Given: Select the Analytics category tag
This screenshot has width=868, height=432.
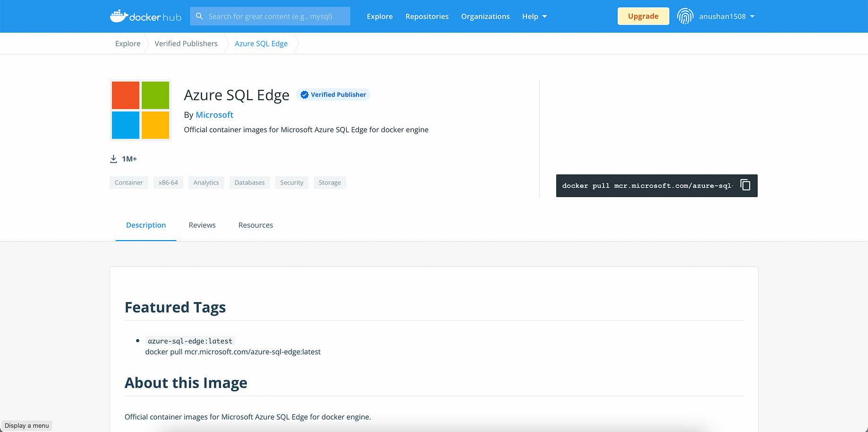Looking at the screenshot, I should pos(206,182).
